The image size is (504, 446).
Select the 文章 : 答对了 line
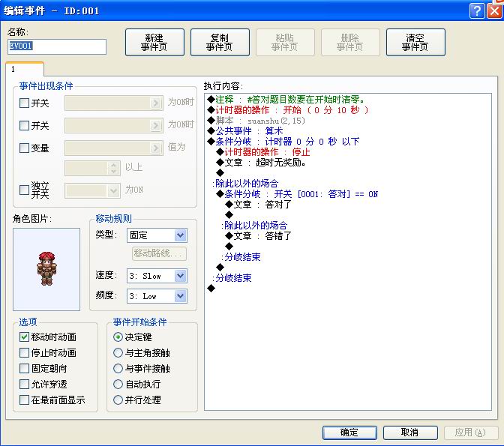click(x=258, y=205)
